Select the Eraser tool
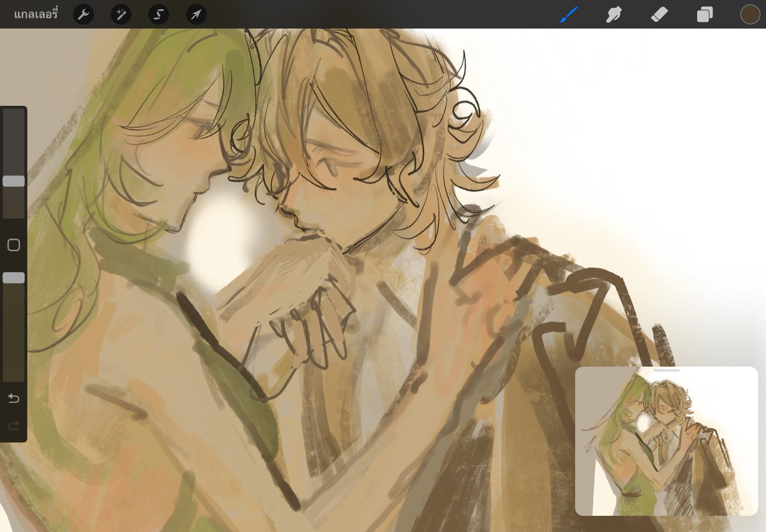The width and height of the screenshot is (766, 532). 659,14
